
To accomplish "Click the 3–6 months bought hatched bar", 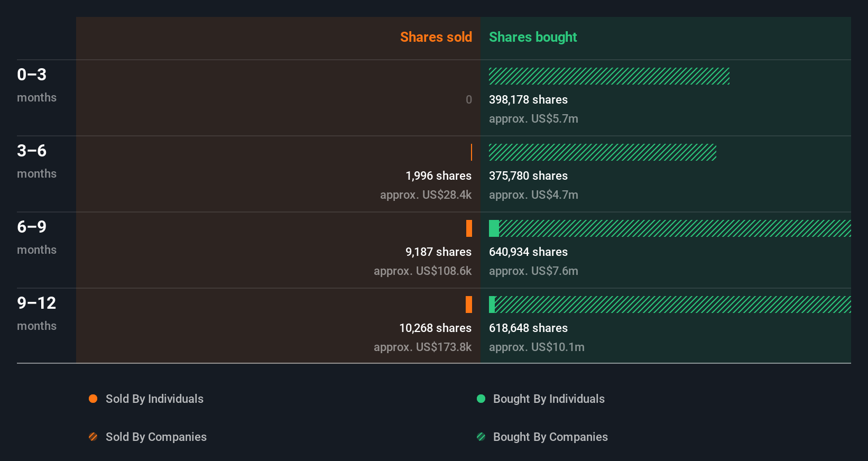I will [603, 152].
